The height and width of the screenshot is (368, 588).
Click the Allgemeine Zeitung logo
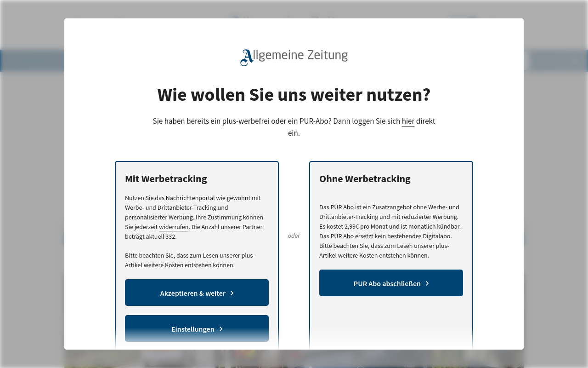click(x=294, y=57)
